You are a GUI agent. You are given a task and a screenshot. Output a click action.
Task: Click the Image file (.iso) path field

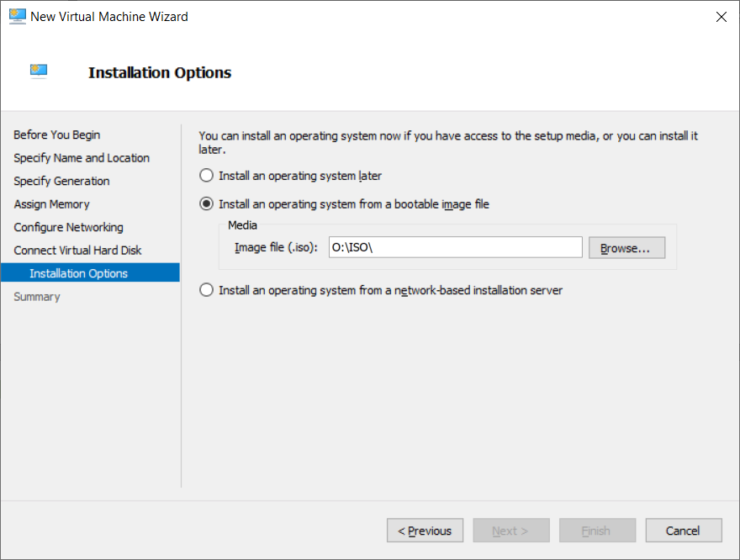pos(455,247)
